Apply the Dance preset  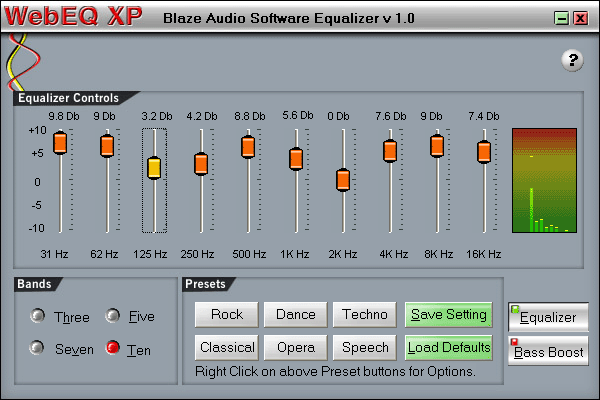coord(295,315)
